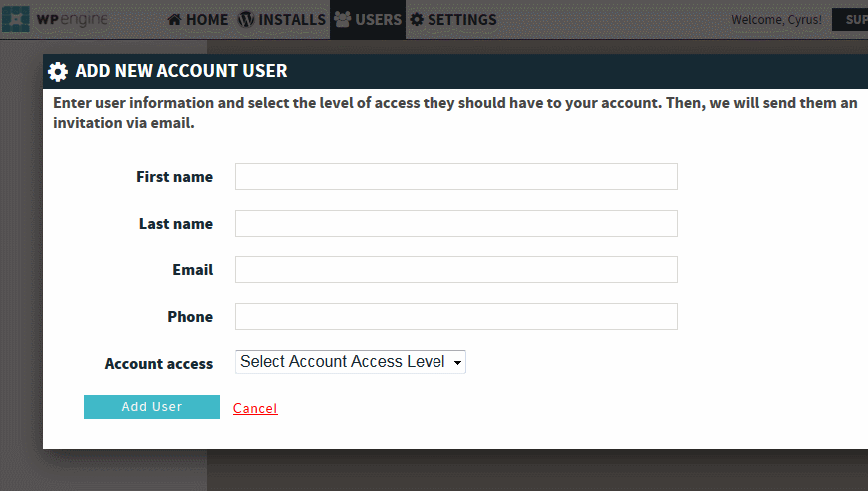Click the Account access dropdown arrow
The width and height of the screenshot is (868, 491).
(457, 363)
